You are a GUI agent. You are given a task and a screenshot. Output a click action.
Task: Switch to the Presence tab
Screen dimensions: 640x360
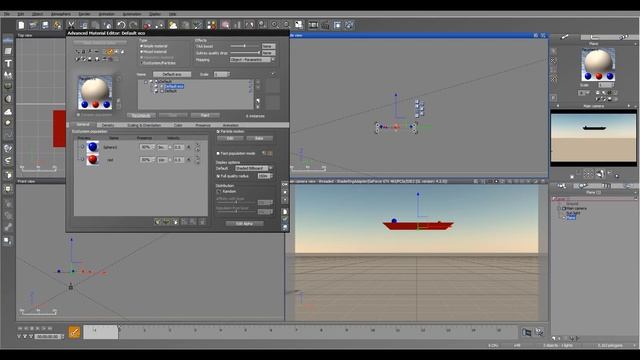[203, 125]
